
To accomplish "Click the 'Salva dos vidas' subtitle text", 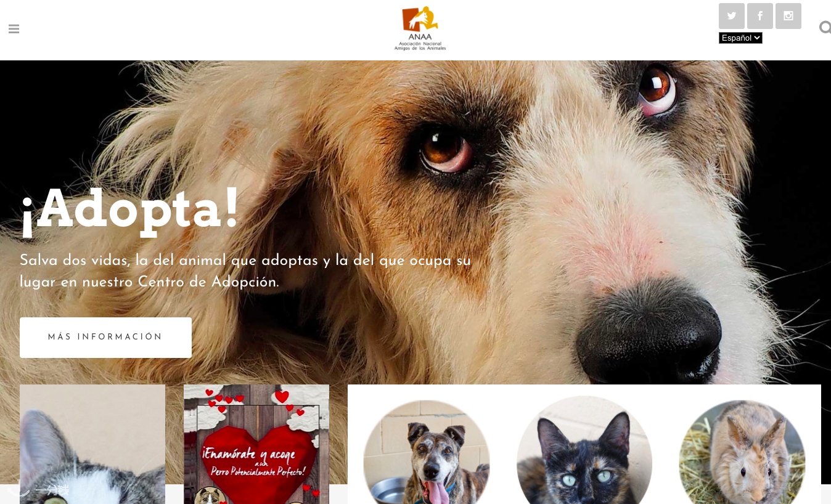I will (245, 271).
